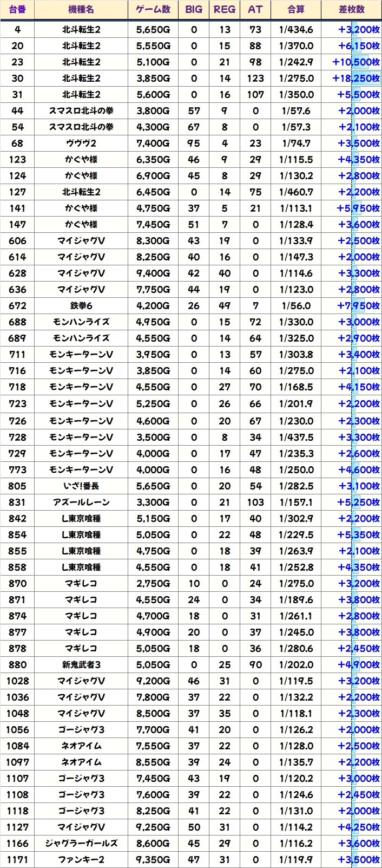Select the ジャグラーガールズ machine name cell
This screenshot has height=868, width=382.
(x=81, y=844)
